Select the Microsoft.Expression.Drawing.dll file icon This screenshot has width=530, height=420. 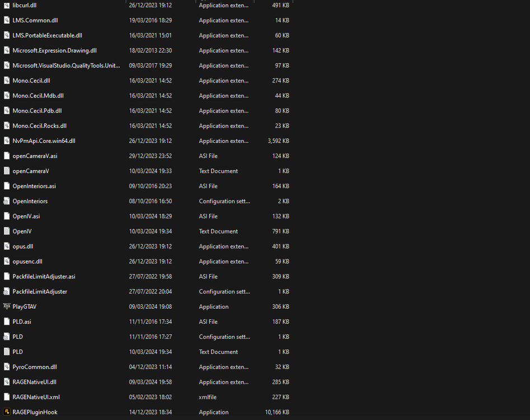click(6, 50)
